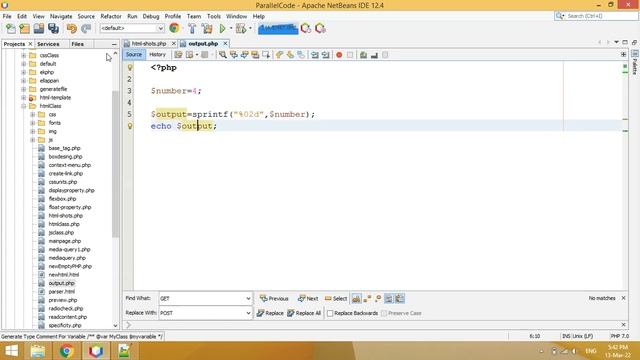Switch to the html-shots.php editor tab
This screenshot has height=360, width=640.
coord(149,43)
